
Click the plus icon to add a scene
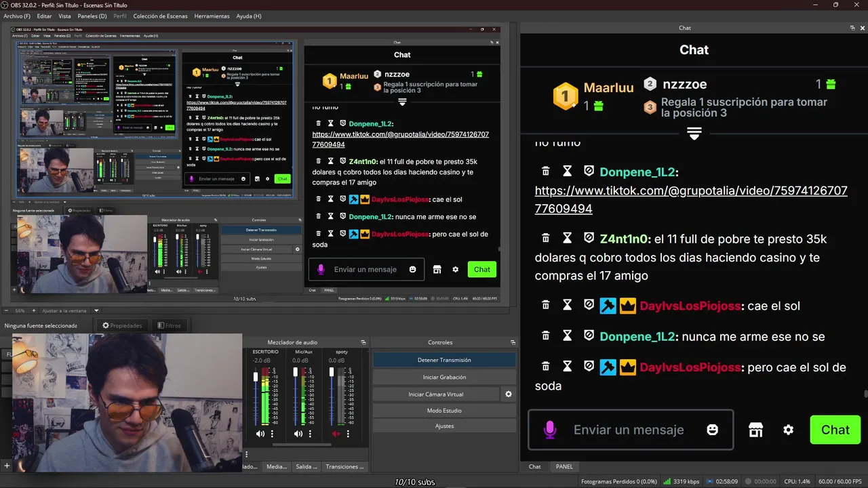7,466
